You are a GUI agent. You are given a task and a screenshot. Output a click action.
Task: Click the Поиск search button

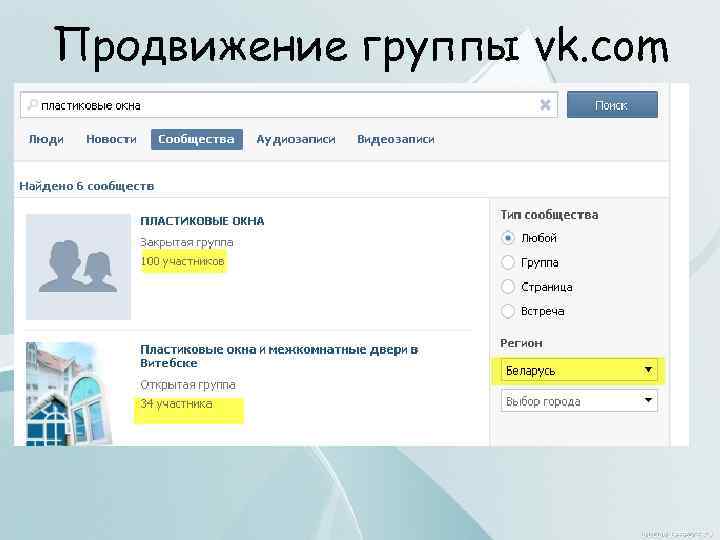point(612,105)
